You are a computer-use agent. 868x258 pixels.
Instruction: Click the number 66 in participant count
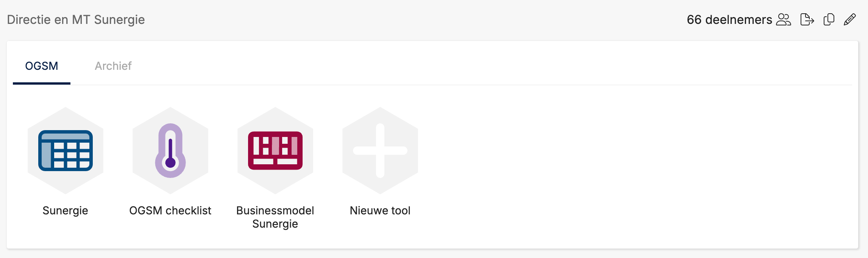(694, 19)
